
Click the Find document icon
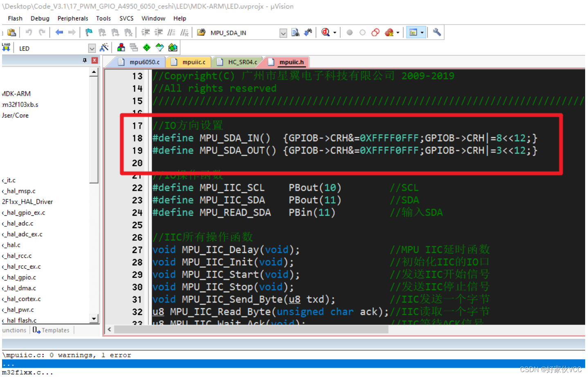[295, 32]
